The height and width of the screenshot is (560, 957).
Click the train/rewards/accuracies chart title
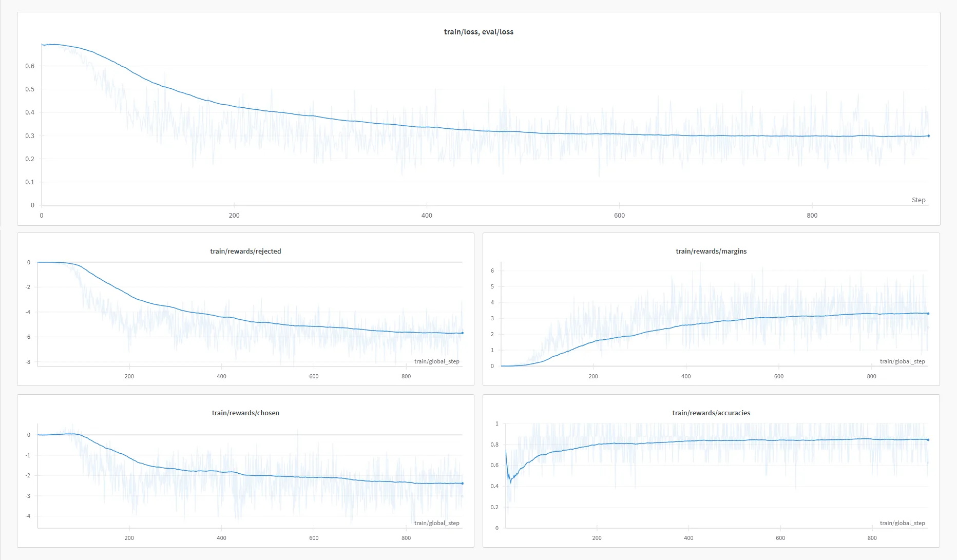[711, 413]
